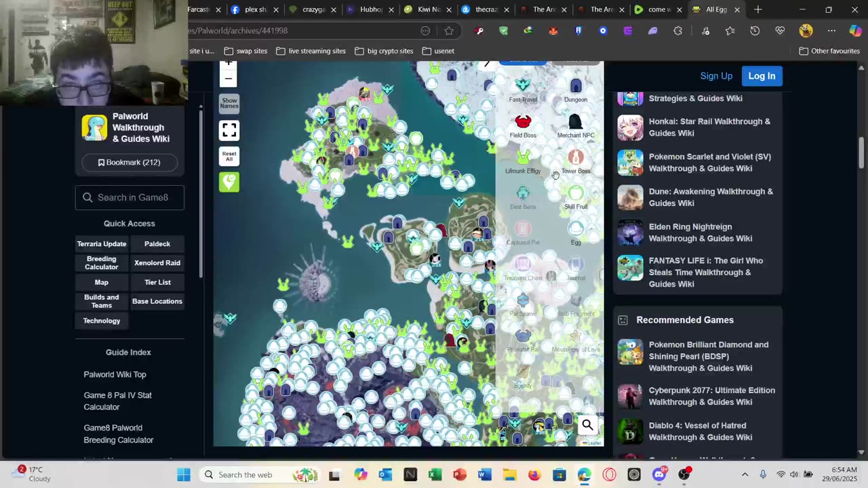Open Dune: Awakening Walkthrough wiki
868x488 pixels.
pos(711,197)
